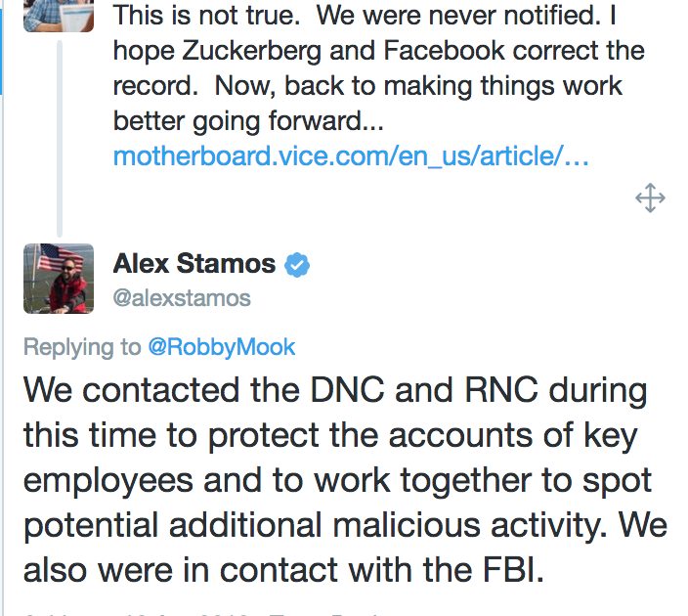Click the word 'FBI' in the reply
Viewport: 688px width, 616px height.
[x=513, y=570]
